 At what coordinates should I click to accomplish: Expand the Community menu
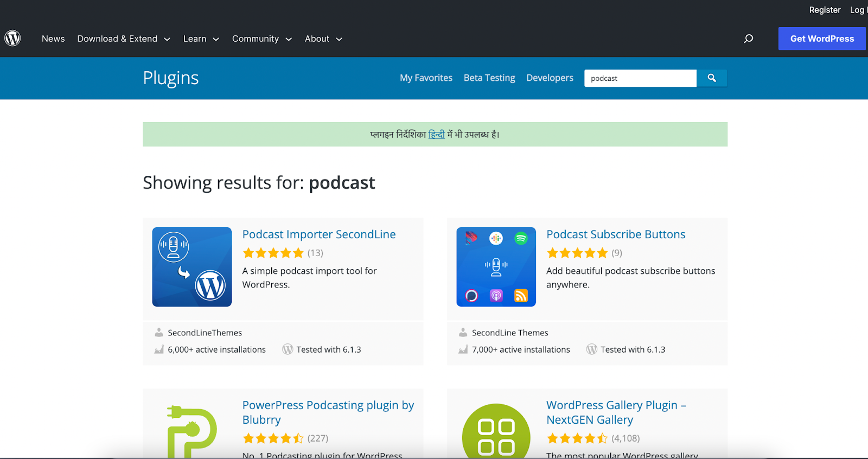pyautogui.click(x=262, y=39)
